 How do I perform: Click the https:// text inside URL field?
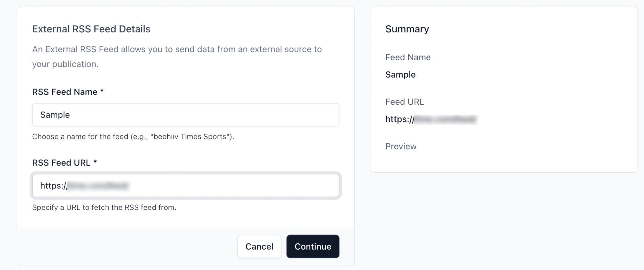54,186
